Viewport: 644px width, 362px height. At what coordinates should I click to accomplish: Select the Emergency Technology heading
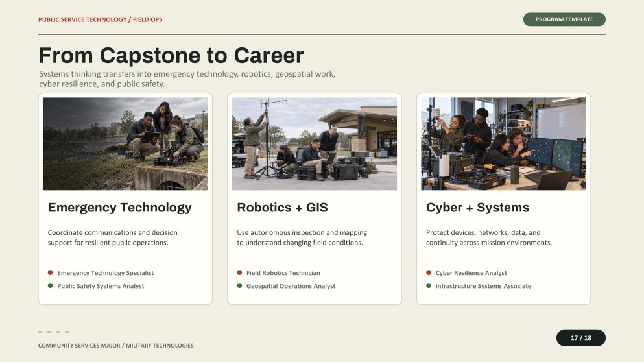coord(119,208)
